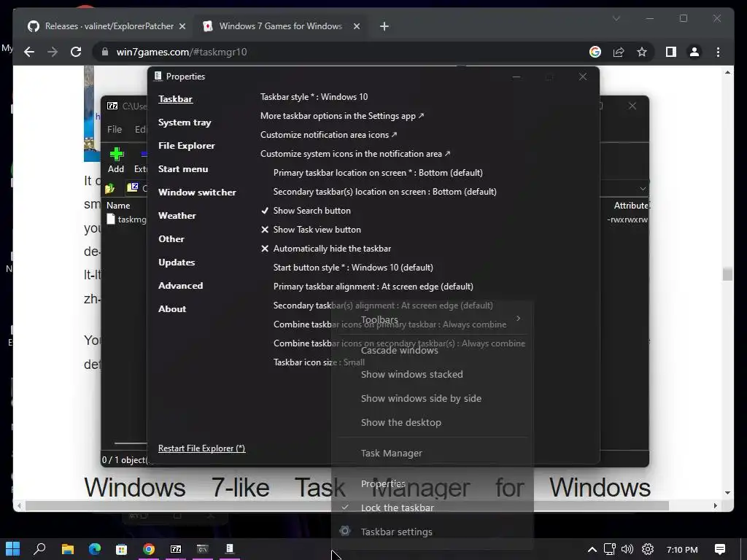
Task: Choose Cascade windows from context menu
Action: [x=433, y=351]
